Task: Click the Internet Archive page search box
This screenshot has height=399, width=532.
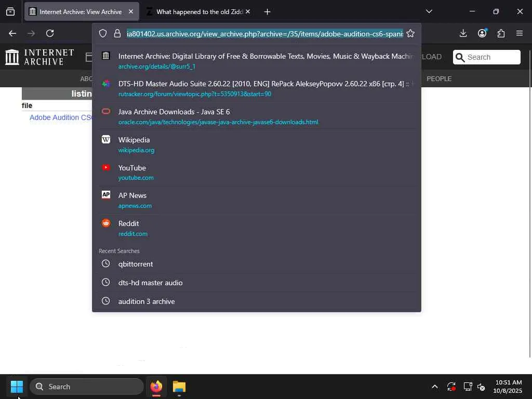Action: pyautogui.click(x=486, y=57)
